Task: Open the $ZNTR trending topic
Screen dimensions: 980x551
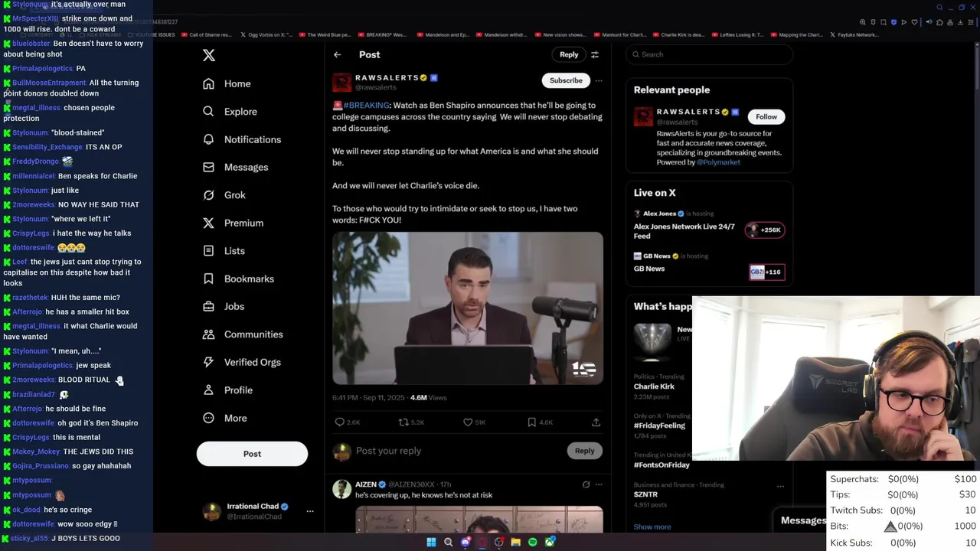Action: click(645, 494)
